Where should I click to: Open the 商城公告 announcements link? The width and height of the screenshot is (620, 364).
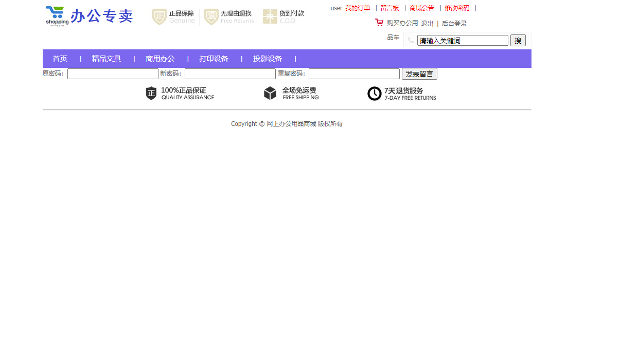tap(421, 8)
